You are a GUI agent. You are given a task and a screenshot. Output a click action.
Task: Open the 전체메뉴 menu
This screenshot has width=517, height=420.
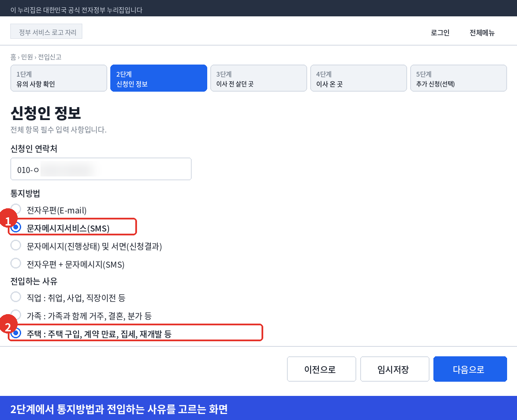pos(482,33)
